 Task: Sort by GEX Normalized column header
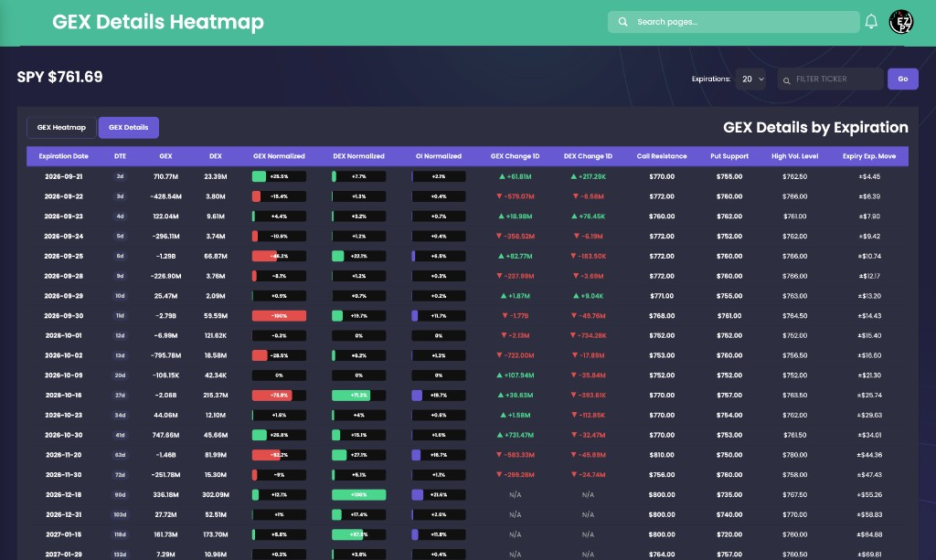pos(279,156)
